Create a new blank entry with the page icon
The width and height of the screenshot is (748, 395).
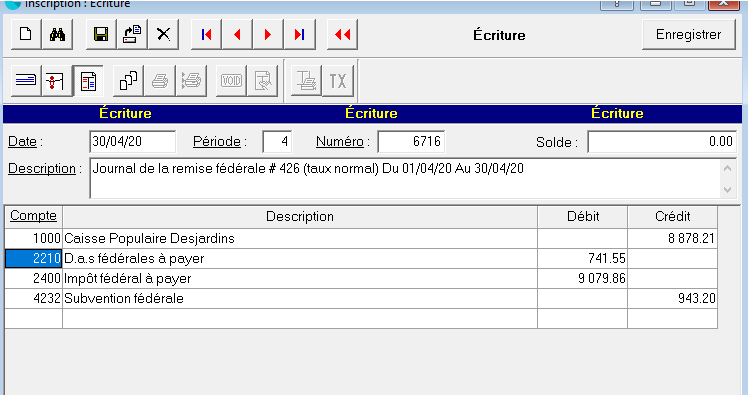tap(26, 34)
